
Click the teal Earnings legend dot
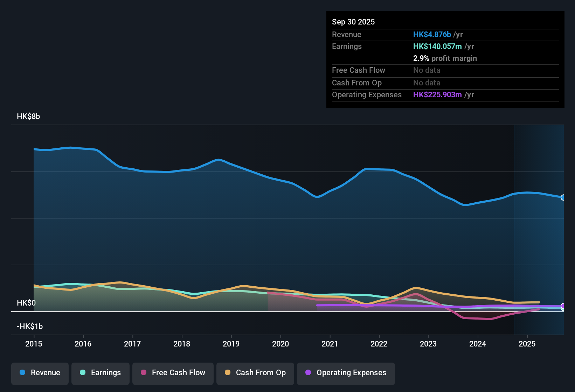[x=83, y=373]
